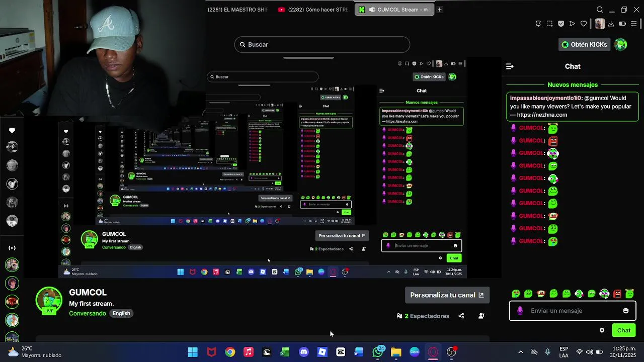Select the red emote in quick emote bar
Image resolution: width=644 pixels, height=362 pixels.
tap(617, 294)
